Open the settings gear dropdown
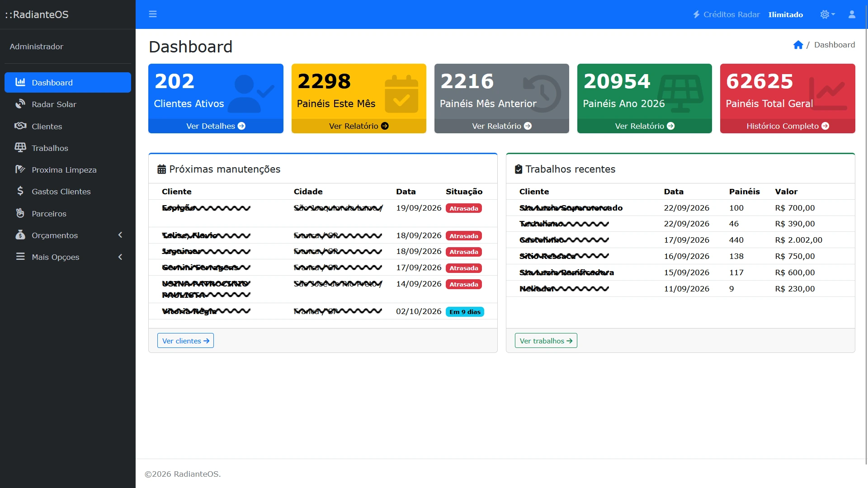Viewport: 868px width, 488px height. click(827, 14)
